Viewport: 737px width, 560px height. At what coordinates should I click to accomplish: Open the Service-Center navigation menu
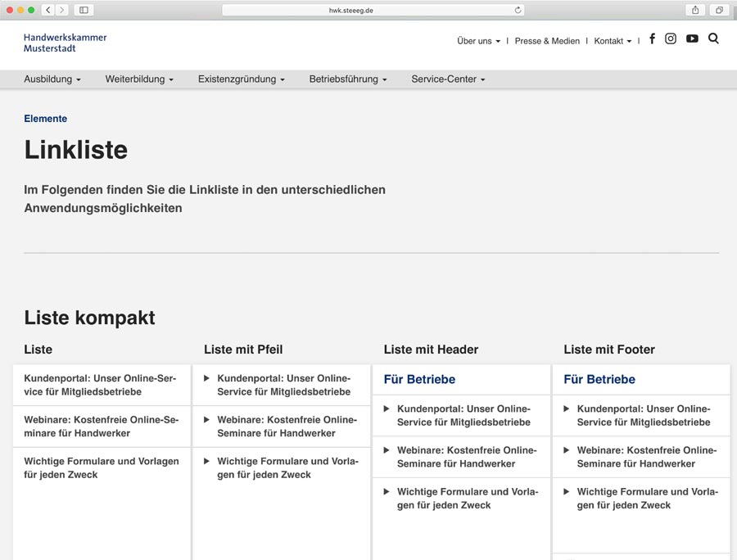pyautogui.click(x=448, y=79)
